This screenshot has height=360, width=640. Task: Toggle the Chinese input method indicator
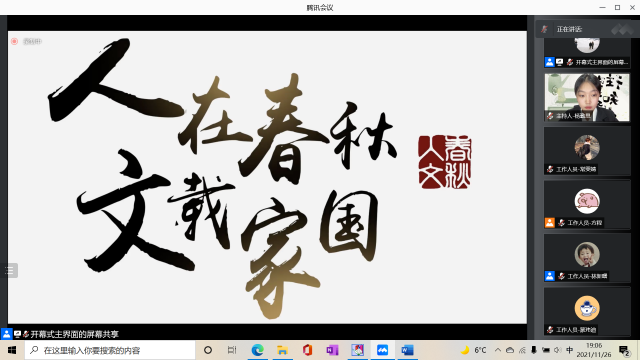click(x=570, y=350)
